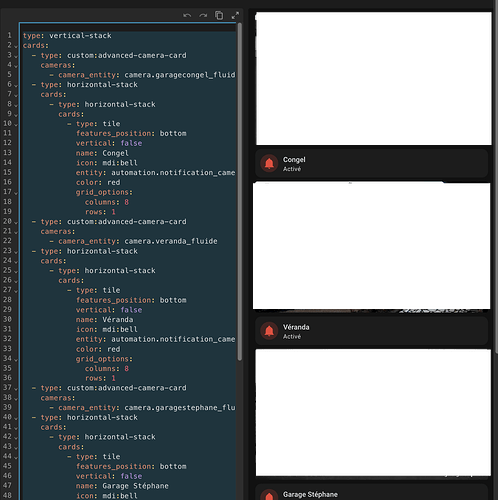498x500 pixels.
Task: Fold the tile card block at line 27
Action: pyautogui.click(x=16, y=291)
